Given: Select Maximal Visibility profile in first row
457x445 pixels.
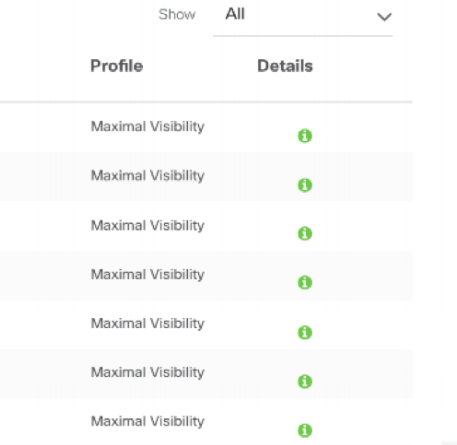Looking at the screenshot, I should (x=148, y=127).
